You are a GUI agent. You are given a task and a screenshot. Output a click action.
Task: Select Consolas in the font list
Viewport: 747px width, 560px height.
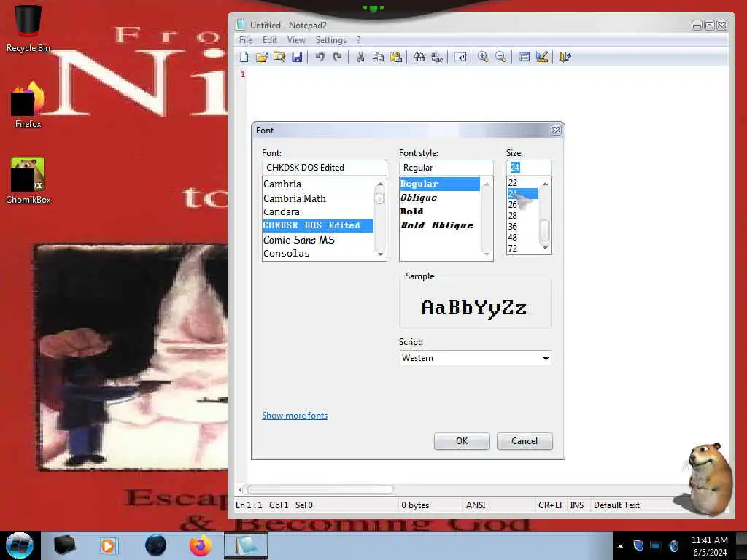(318, 253)
